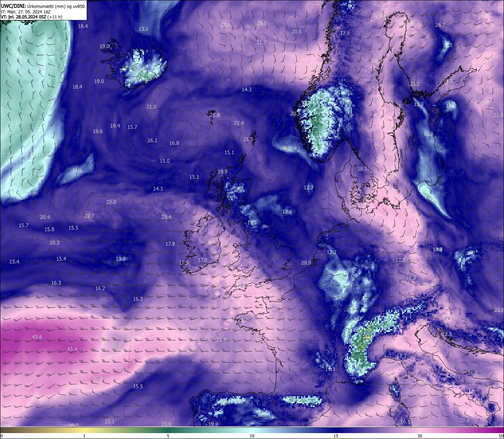
Task: Click the 12.8 value label
Action: pos(345,33)
